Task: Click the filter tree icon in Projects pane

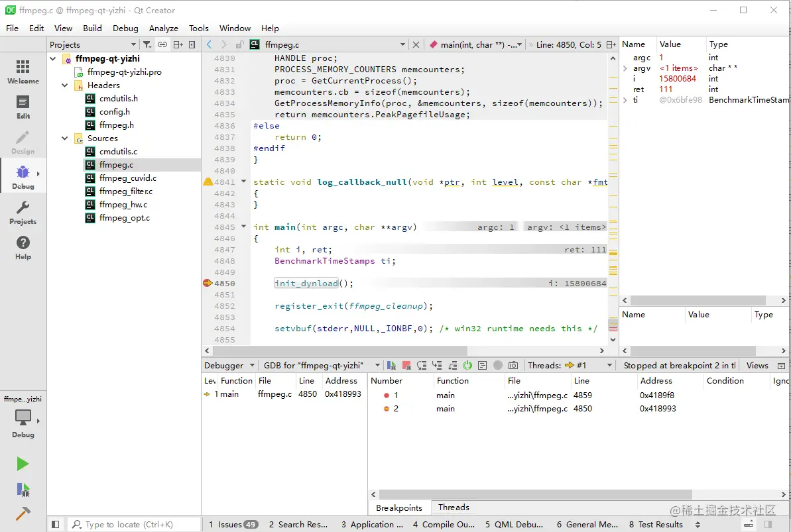Action: (x=147, y=44)
